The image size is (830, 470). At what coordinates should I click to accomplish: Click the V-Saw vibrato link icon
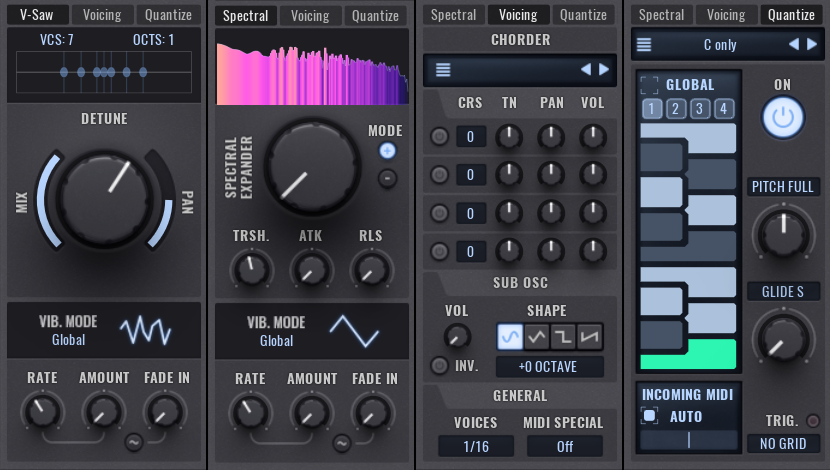pos(133,443)
